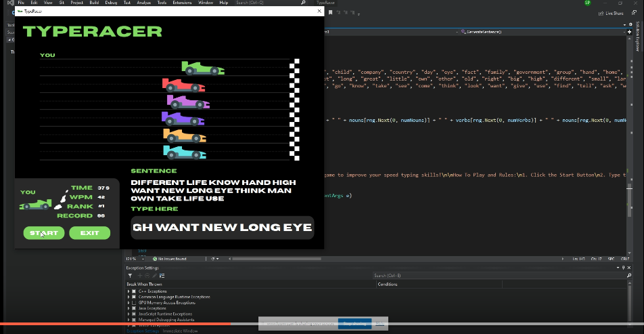
Task: Click the EXIT button in TypeRacer
Action: point(89,233)
